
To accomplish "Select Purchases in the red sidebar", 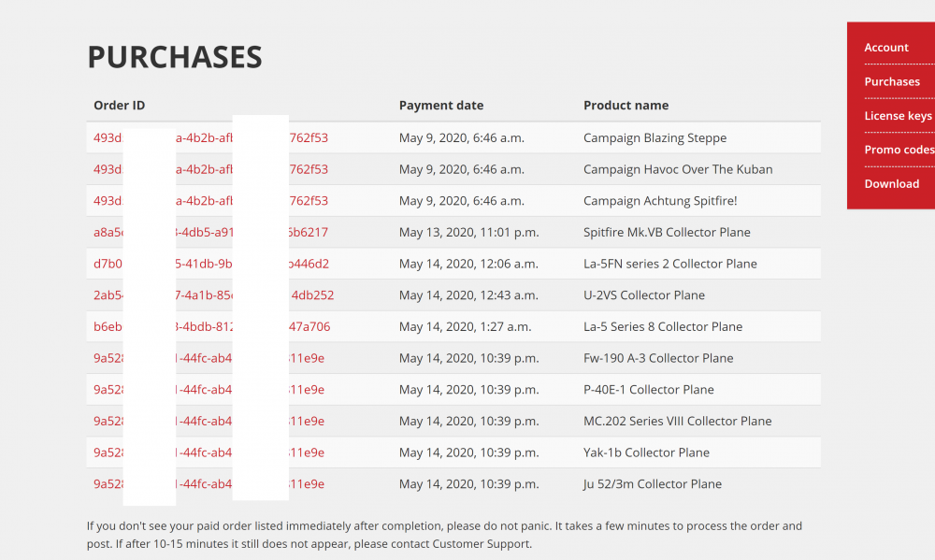I will coord(891,81).
